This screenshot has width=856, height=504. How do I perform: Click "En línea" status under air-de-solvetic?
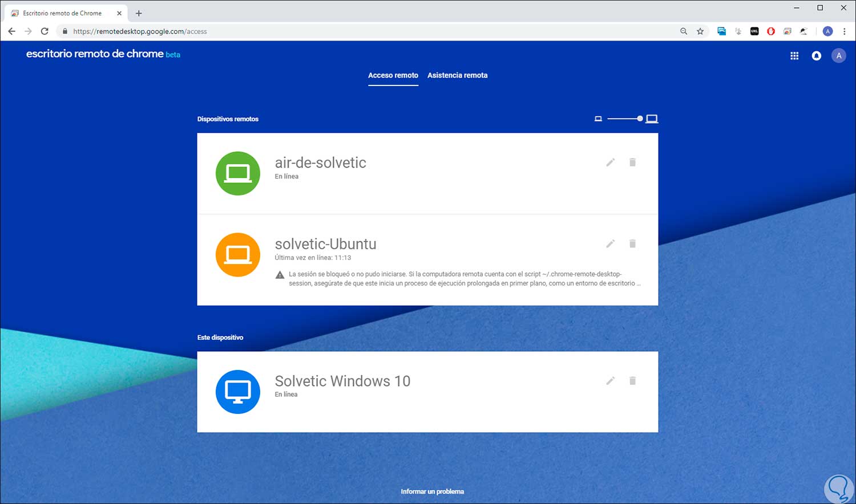[286, 176]
